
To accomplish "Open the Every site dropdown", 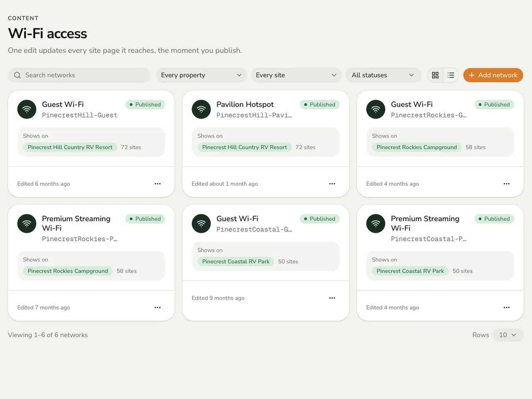I will (x=296, y=75).
